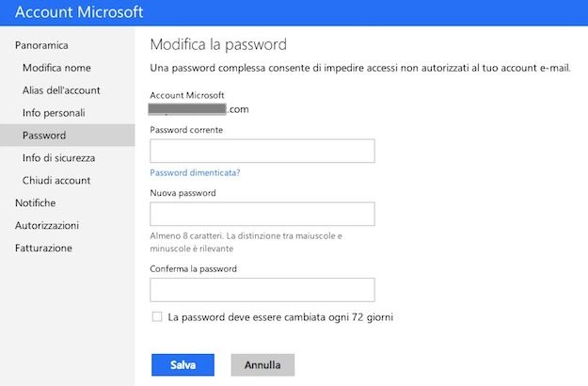The image size is (588, 386).
Task: Select Info personali in sidebar
Action: [54, 113]
